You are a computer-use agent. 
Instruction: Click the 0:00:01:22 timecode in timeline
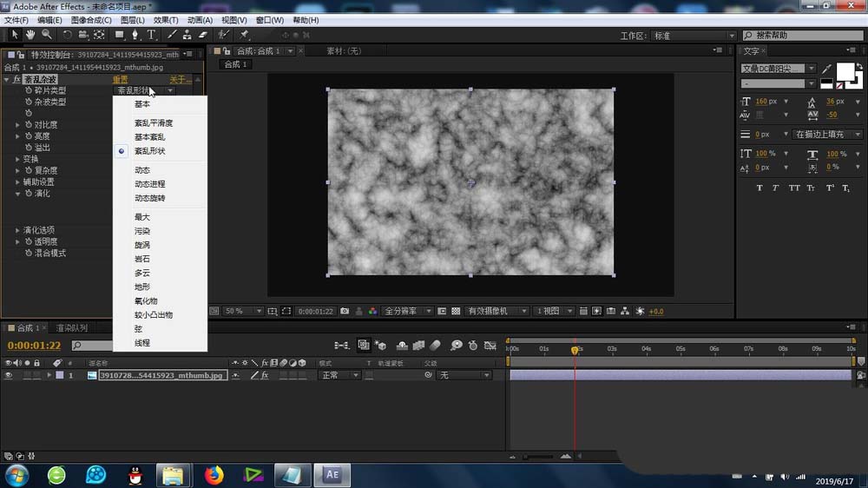tap(33, 346)
